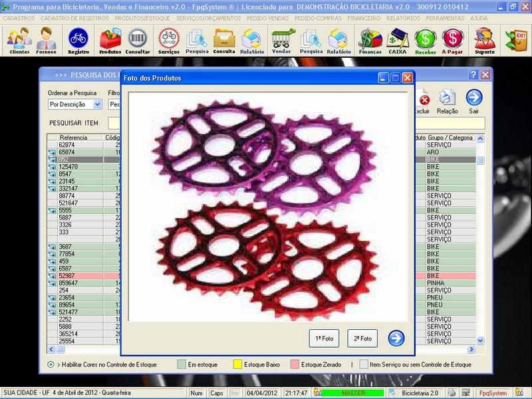Click the 04/04/2012 date in status bar
The image size is (532, 399).
(x=262, y=393)
